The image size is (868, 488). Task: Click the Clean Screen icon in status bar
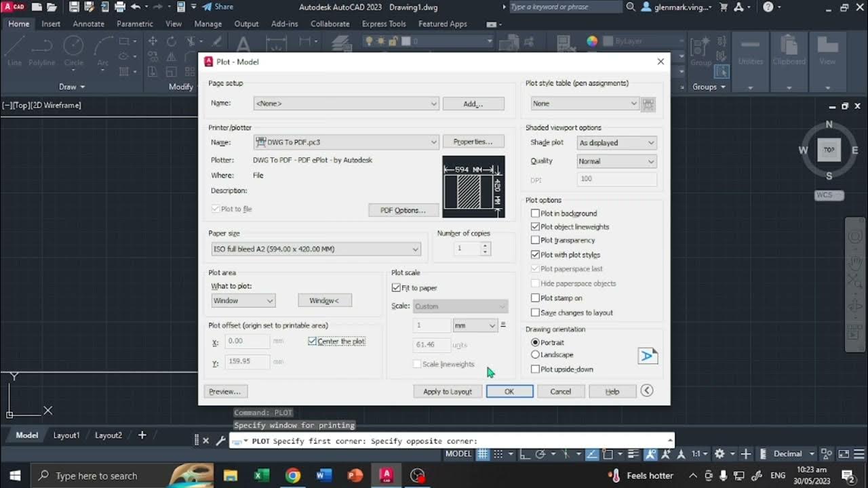844,454
